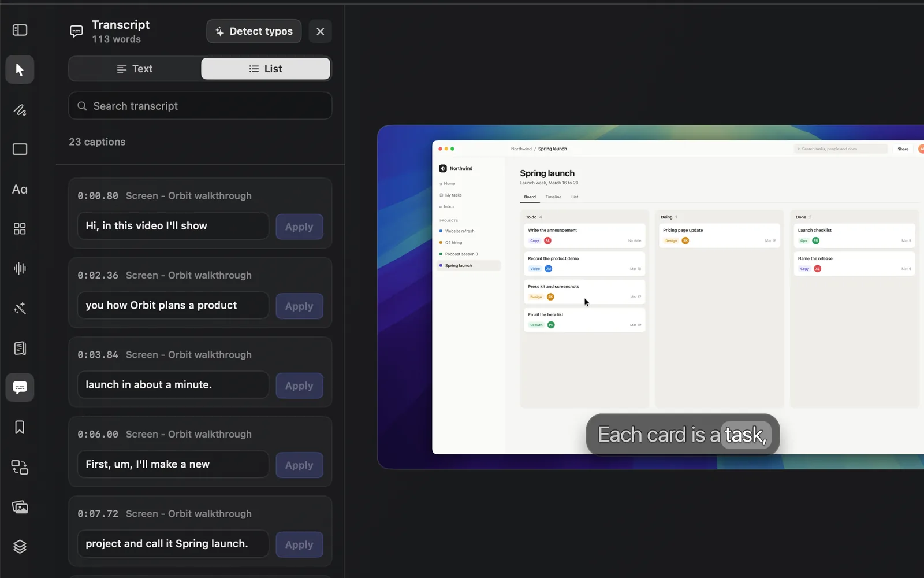Open the bookmark chapters icon
The height and width of the screenshot is (578, 924).
[x=20, y=427]
